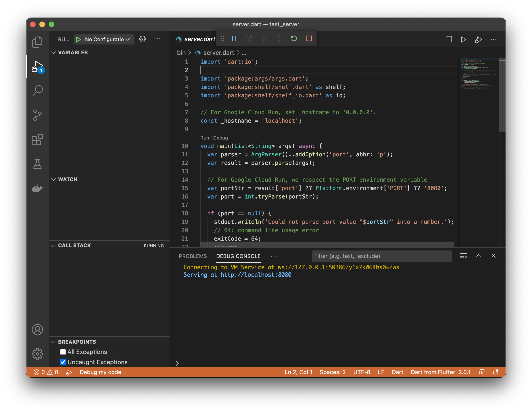Click line number 10 gutter
The width and height of the screenshot is (532, 412).
(x=185, y=146)
